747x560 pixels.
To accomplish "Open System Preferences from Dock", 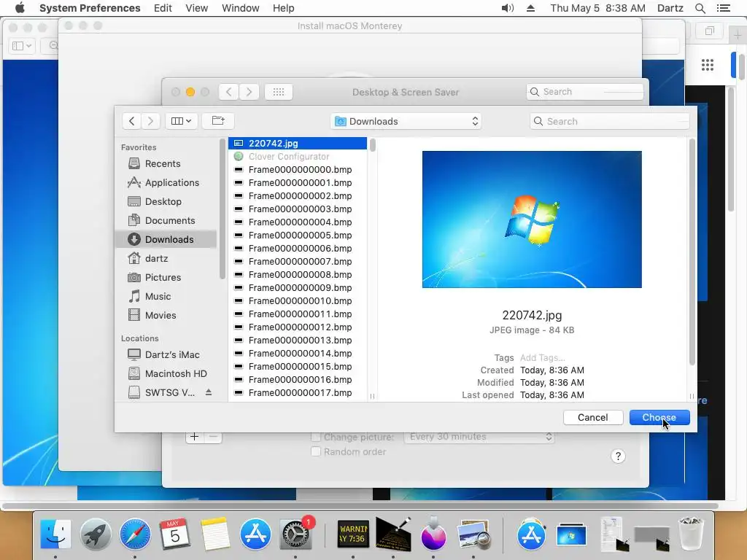I will [x=295, y=534].
